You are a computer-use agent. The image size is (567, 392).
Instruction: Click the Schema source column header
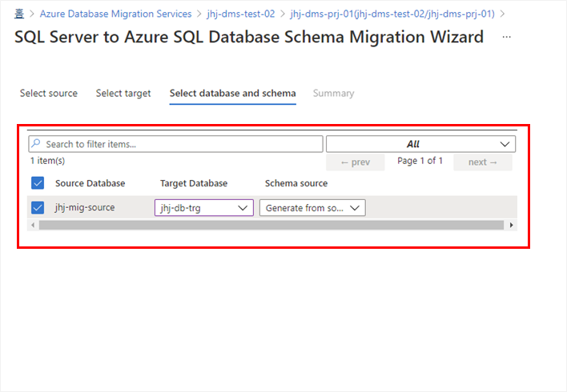point(296,183)
